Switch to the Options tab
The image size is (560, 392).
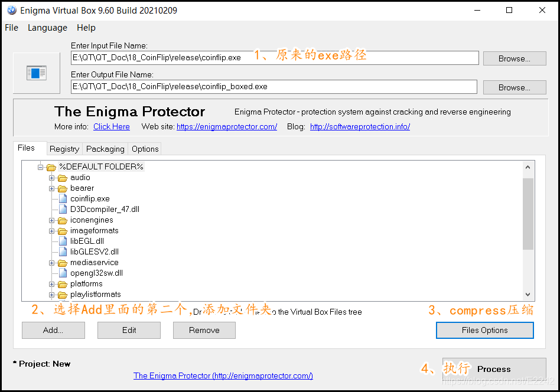pyautogui.click(x=145, y=149)
